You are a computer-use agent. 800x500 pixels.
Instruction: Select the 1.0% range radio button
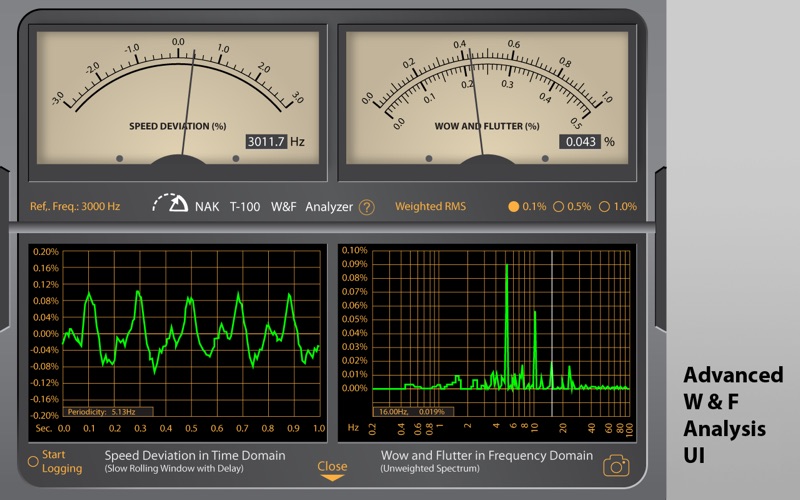[x=604, y=207]
